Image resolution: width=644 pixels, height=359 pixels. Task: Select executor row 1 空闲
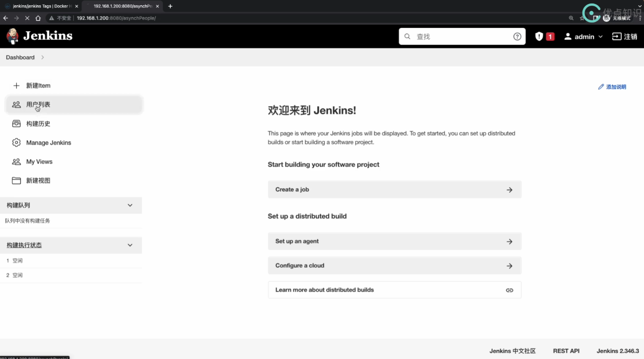(71, 261)
